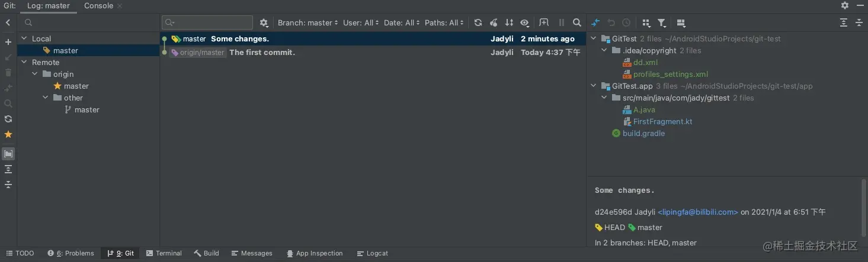Screen dimensions: 868x262
Task: Expand all files in changes tree
Action: 844,22
